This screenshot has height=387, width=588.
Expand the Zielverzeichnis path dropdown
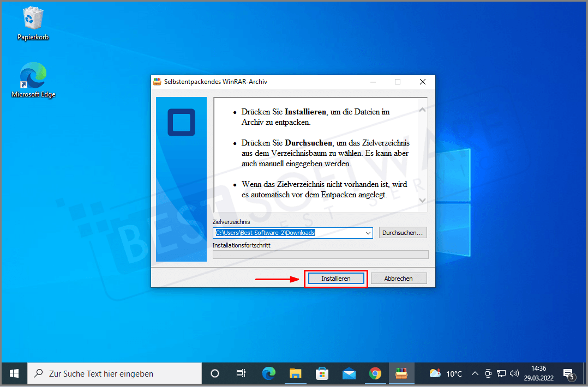click(367, 233)
